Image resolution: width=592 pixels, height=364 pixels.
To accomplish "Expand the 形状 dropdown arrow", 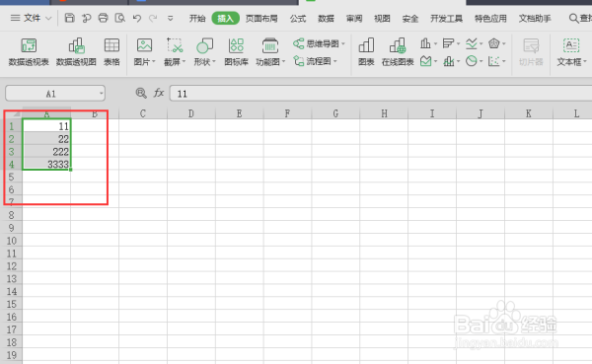I will (214, 61).
